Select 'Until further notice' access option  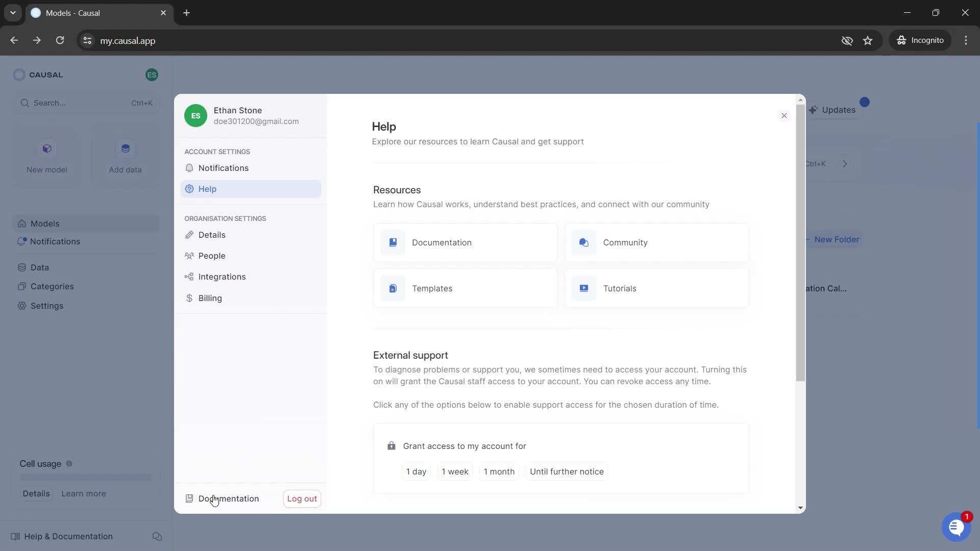567,471
